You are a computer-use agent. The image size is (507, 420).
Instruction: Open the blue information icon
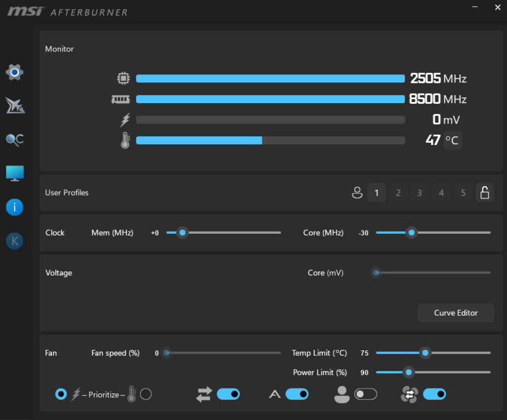[x=14, y=207]
